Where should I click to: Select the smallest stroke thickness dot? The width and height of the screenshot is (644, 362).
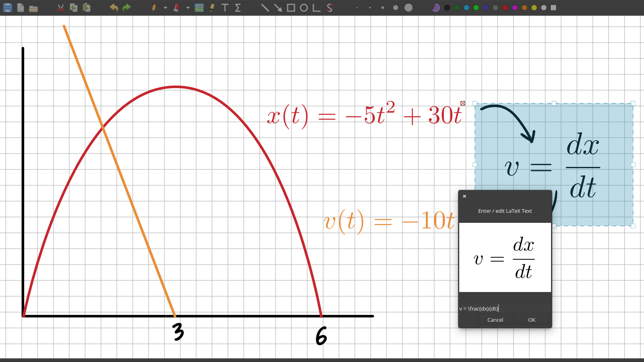[x=357, y=8]
